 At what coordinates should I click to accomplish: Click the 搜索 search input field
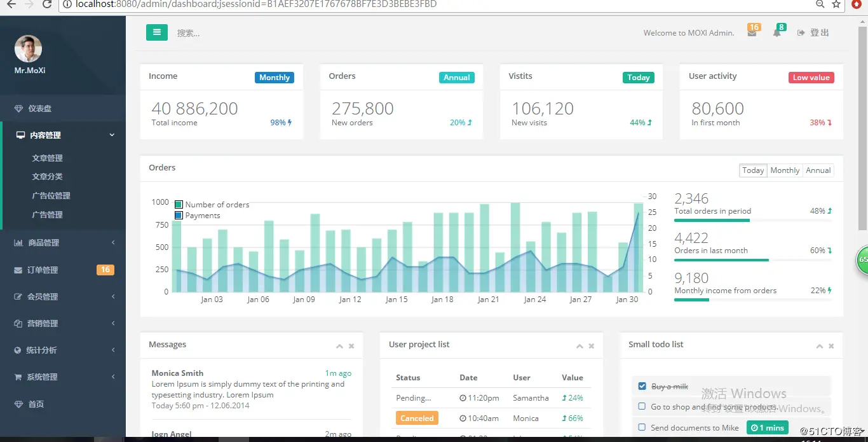click(318, 33)
